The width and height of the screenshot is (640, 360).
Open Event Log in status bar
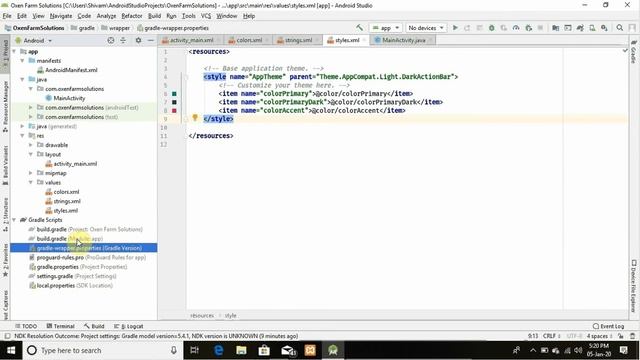pyautogui.click(x=609, y=326)
